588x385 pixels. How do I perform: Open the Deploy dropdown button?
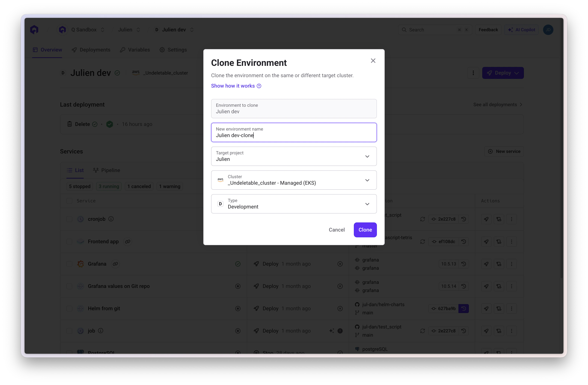click(x=503, y=73)
